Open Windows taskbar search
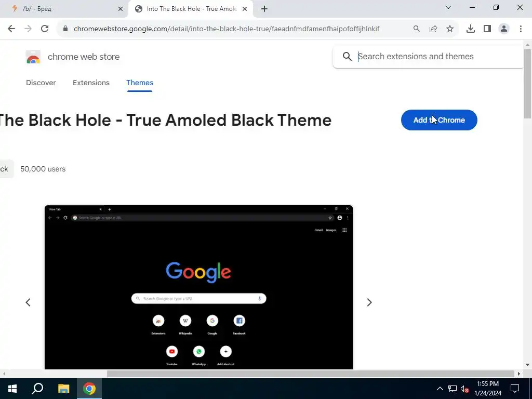Screen dimensions: 532x399 click(x=37, y=389)
